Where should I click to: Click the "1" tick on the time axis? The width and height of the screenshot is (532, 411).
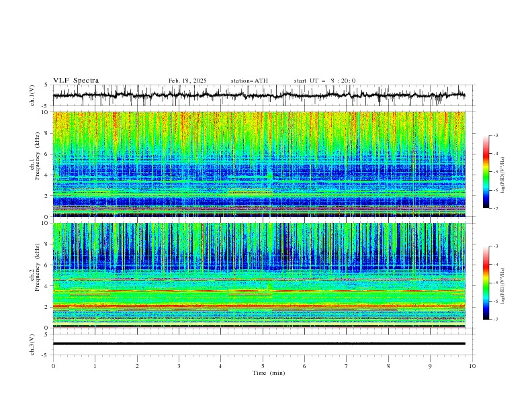tap(95, 366)
